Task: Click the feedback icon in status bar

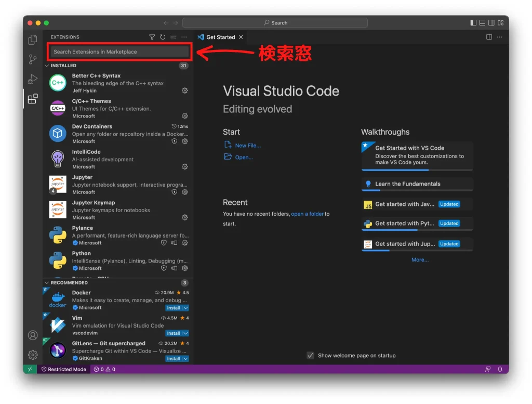Action: click(487, 369)
